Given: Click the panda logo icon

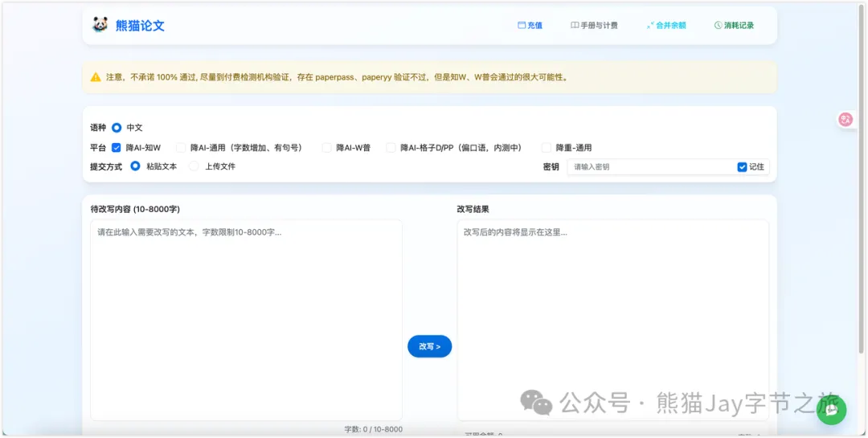Looking at the screenshot, I should 100,25.
